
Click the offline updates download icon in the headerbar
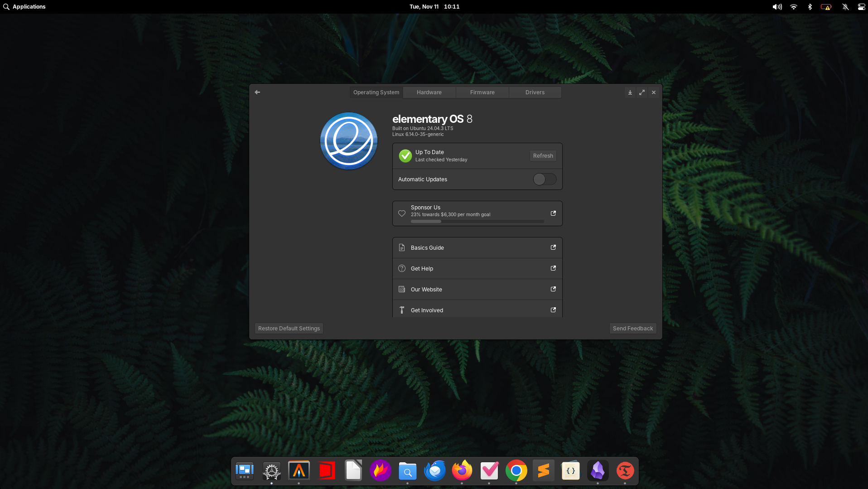point(630,92)
